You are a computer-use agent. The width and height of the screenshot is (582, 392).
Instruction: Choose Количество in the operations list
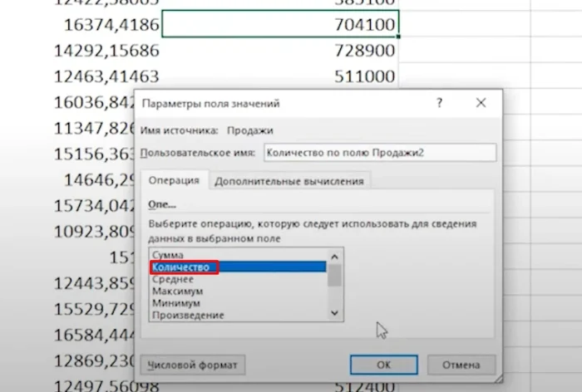(180, 267)
